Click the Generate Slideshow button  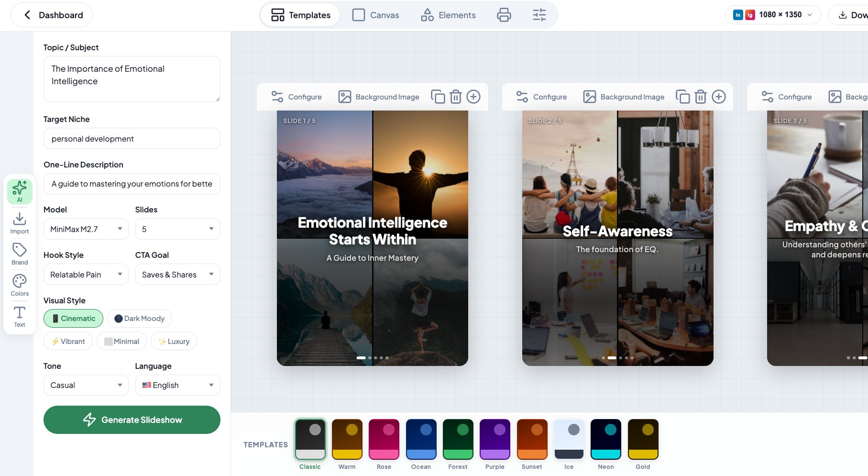pos(132,420)
